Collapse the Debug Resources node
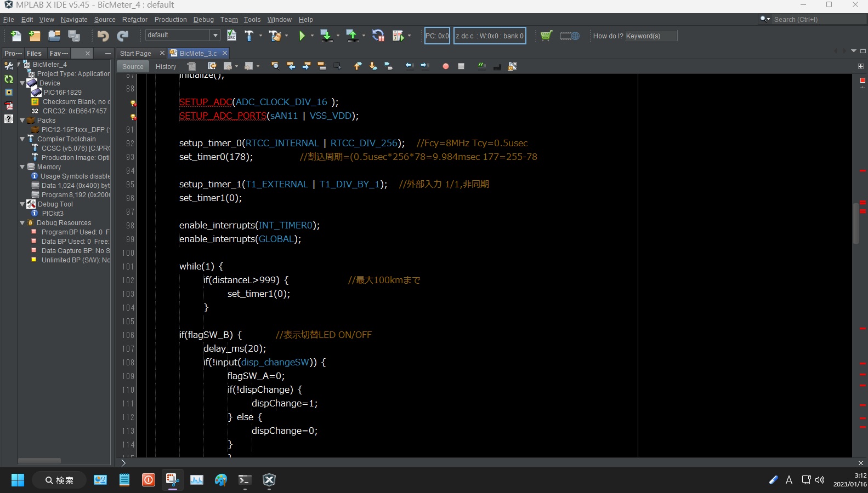Screen dimensions: 868x493 (x=22, y=223)
